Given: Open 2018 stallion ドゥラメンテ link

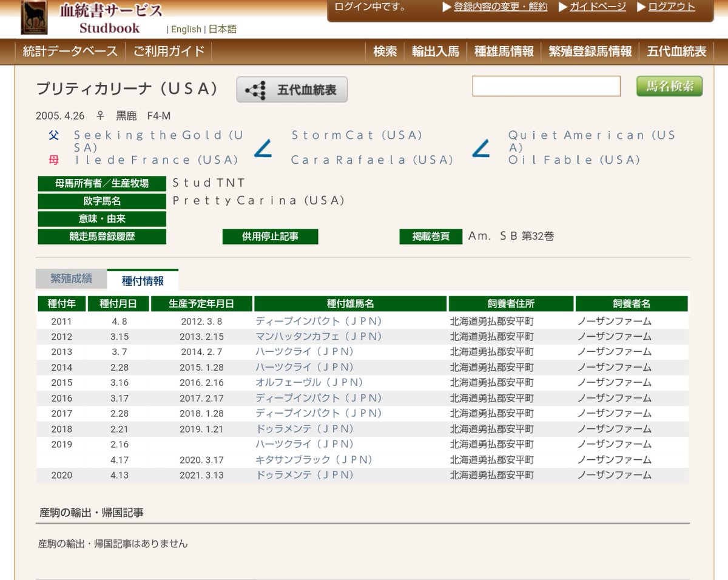Looking at the screenshot, I should tap(305, 429).
